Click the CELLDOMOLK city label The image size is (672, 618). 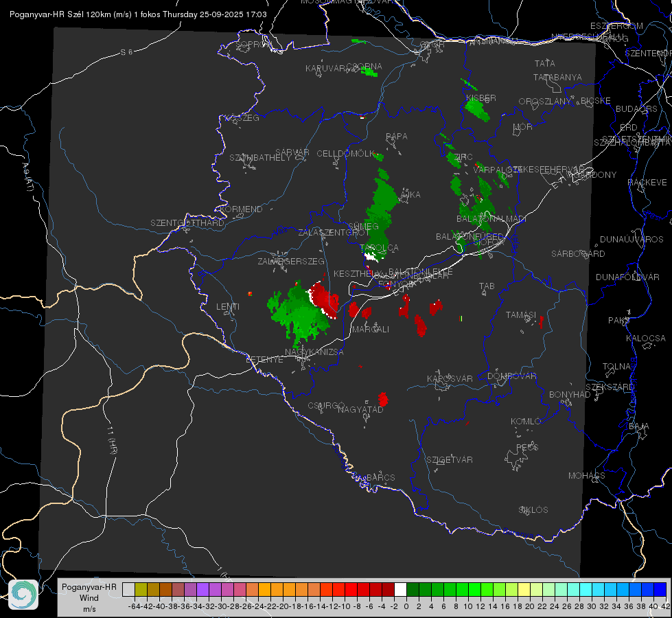pos(346,154)
